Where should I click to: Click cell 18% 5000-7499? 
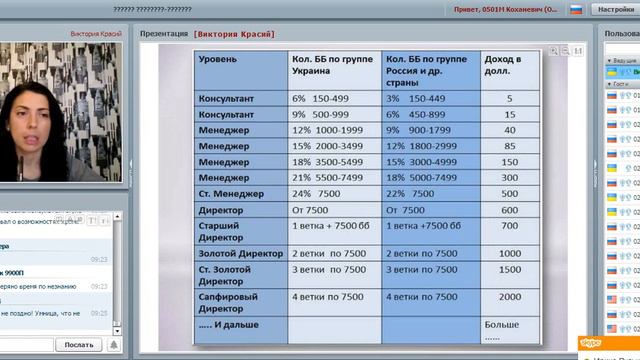431,178
